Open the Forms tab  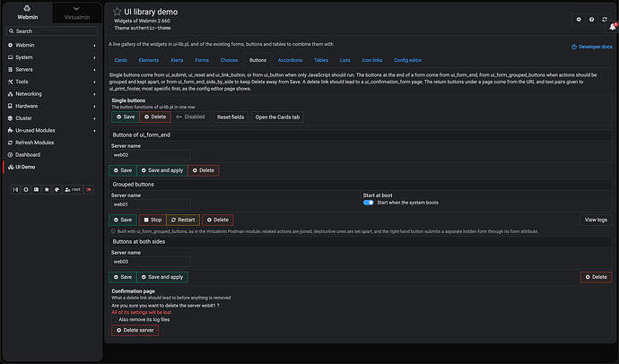pyautogui.click(x=202, y=60)
